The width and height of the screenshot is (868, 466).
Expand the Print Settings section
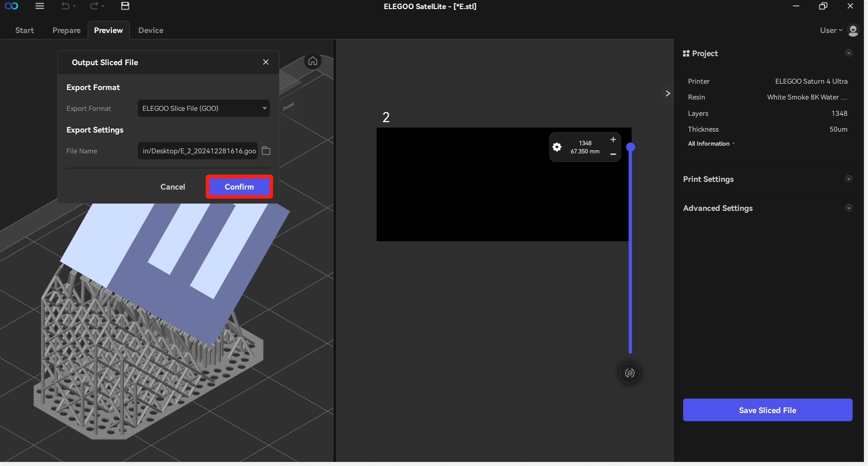pyautogui.click(x=849, y=179)
